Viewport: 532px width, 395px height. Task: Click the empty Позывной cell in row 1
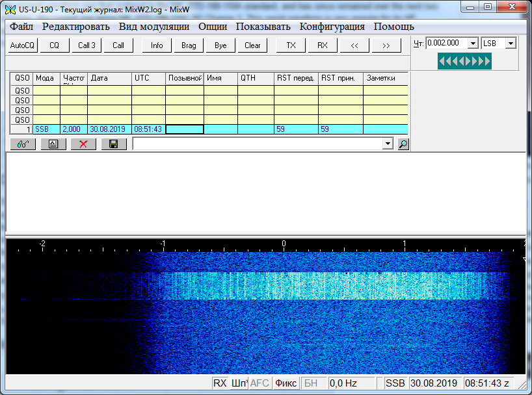pos(185,129)
